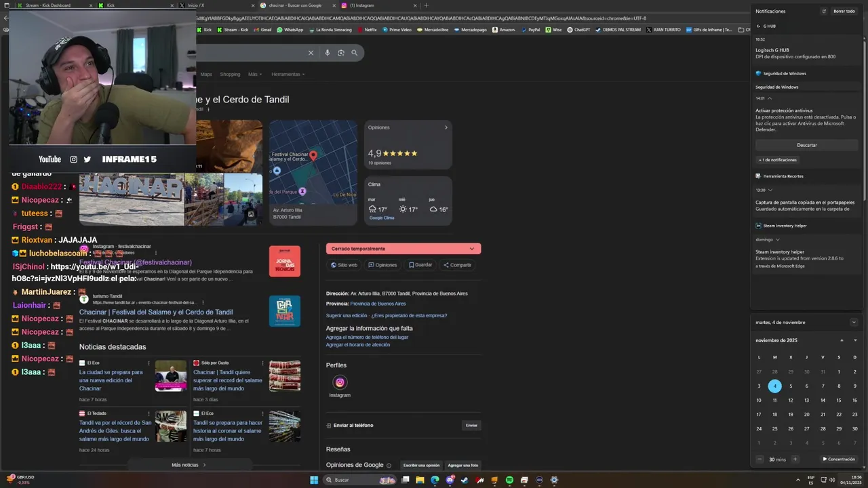This screenshot has width=868, height=488.
Task: Switch to chacinar Buscar con Google tab
Action: click(298, 5)
